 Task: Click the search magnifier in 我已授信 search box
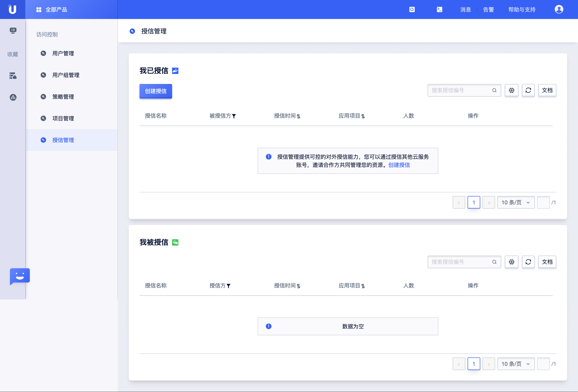point(494,90)
